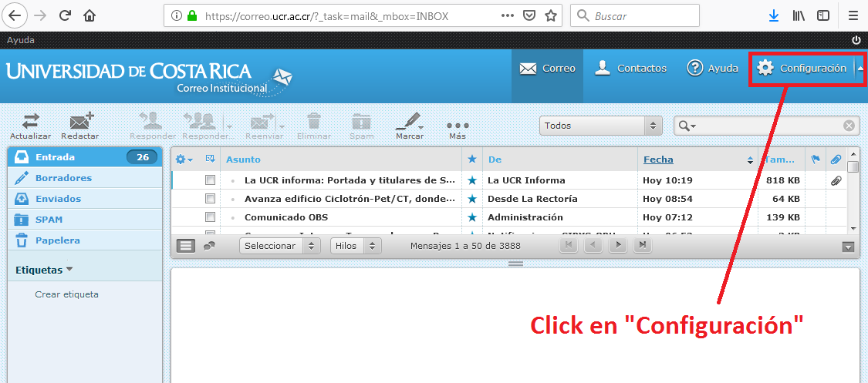Toggle the star on Desde La Rectoría row
This screenshot has height=383, width=868.
[x=471, y=198]
